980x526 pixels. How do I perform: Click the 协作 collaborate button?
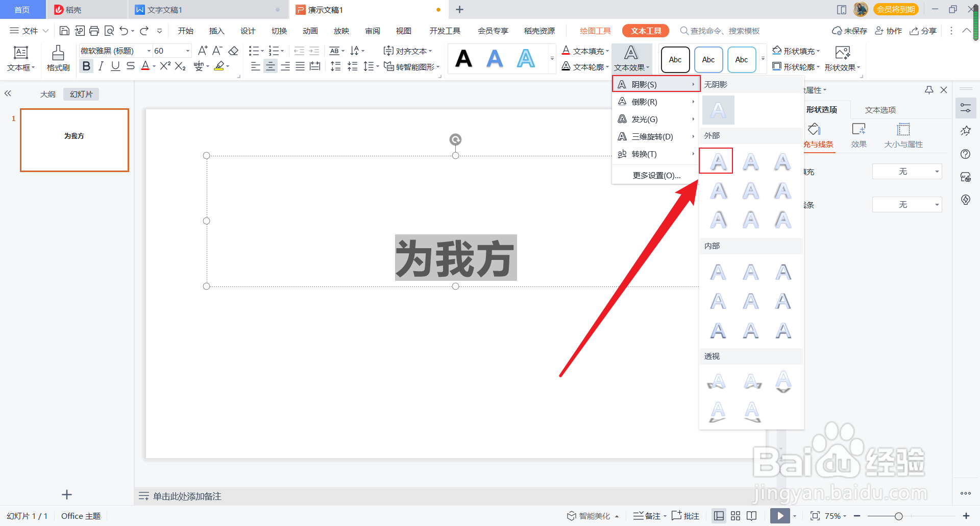[889, 31]
